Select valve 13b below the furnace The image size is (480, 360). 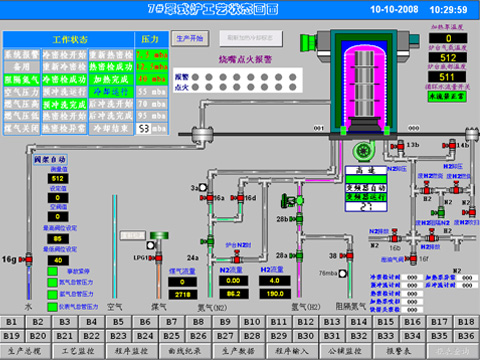(x=398, y=145)
